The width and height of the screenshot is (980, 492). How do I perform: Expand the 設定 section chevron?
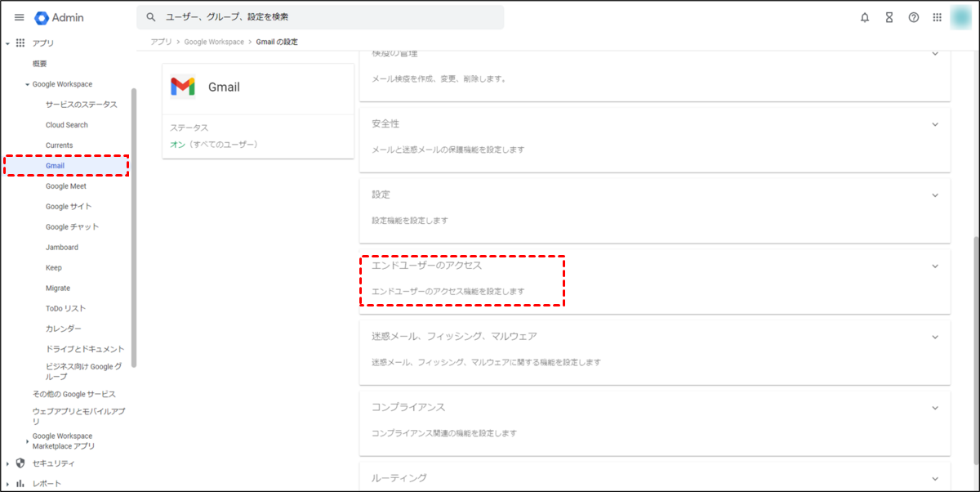coord(935,195)
